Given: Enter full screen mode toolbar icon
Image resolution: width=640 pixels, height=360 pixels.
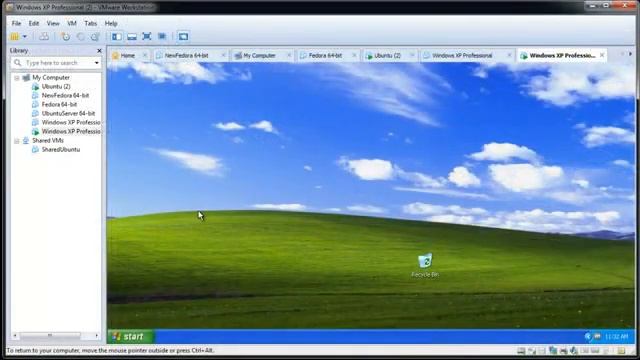Looking at the screenshot, I should click(147, 37).
